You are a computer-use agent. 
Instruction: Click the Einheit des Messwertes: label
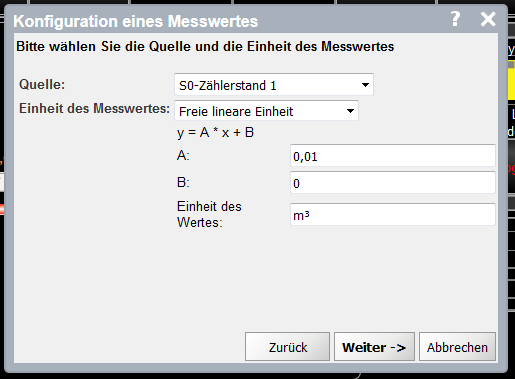[94, 108]
